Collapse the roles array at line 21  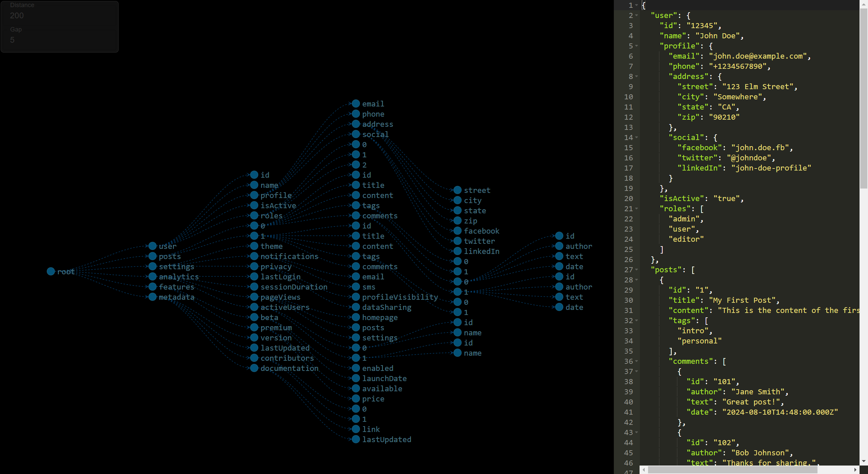click(x=637, y=209)
